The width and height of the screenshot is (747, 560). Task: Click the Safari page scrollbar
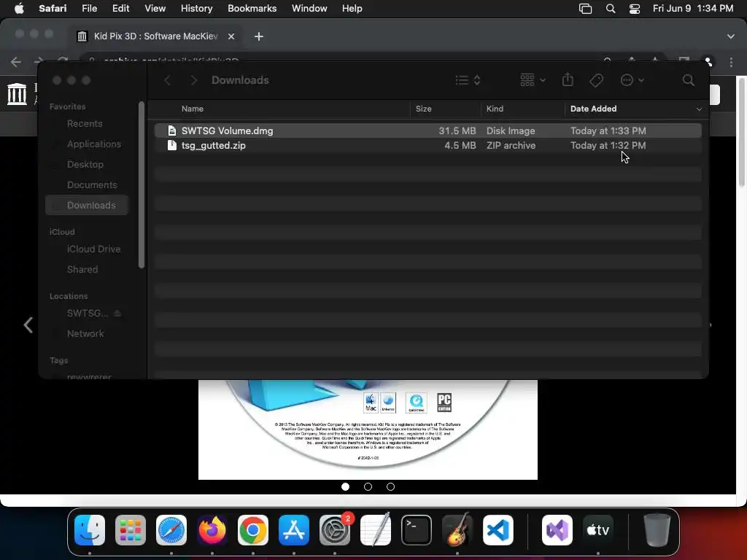tap(742, 133)
